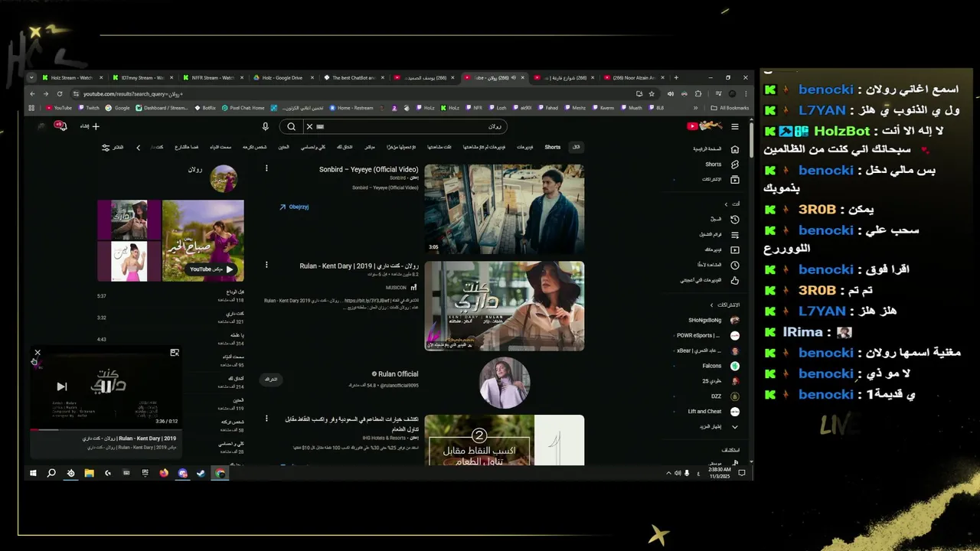Open the Rulan Kent Dary video thumbnail
The width and height of the screenshot is (980, 551).
point(505,306)
